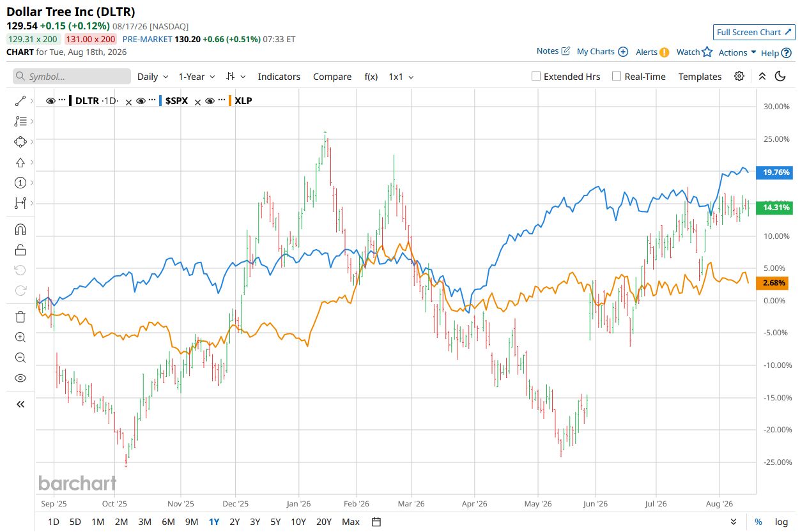Switch to dark mode moon icon
The height and width of the screenshot is (532, 800).
click(780, 76)
